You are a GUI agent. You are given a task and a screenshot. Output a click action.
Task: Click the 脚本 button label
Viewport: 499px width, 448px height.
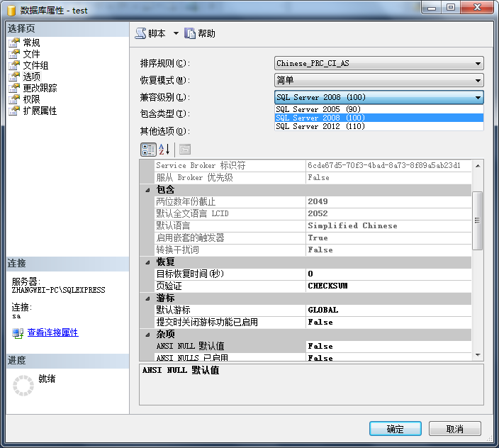157,33
